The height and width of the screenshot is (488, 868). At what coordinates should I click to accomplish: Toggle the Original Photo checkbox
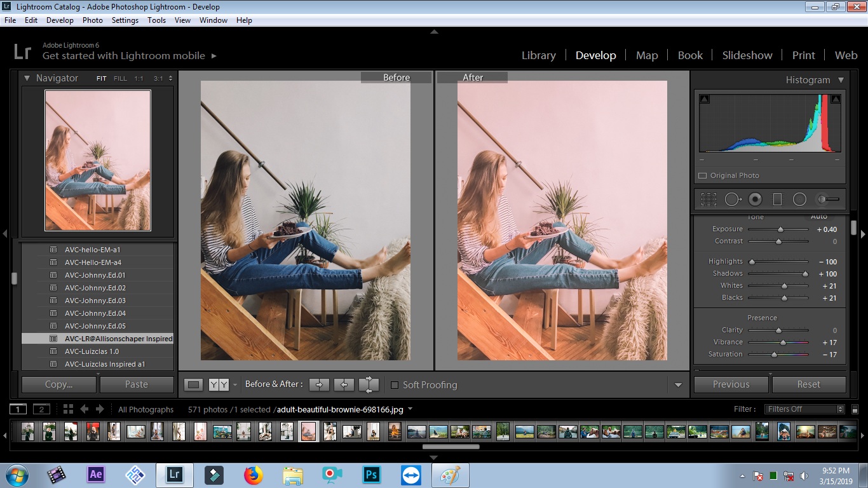pyautogui.click(x=702, y=175)
